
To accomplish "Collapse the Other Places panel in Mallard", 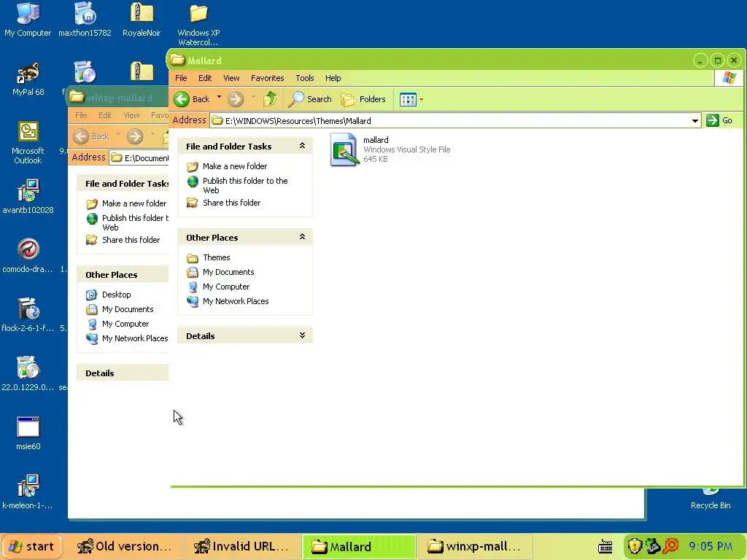I will (x=302, y=237).
